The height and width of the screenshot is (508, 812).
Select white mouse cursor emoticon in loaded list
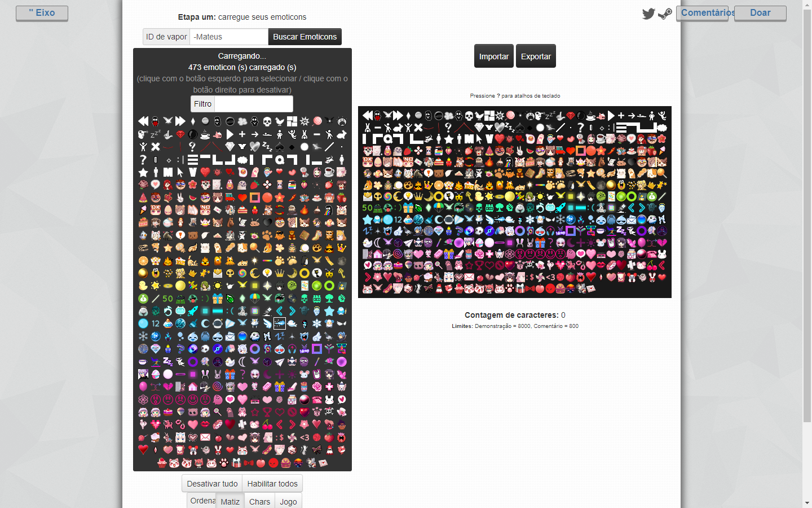tap(180, 172)
